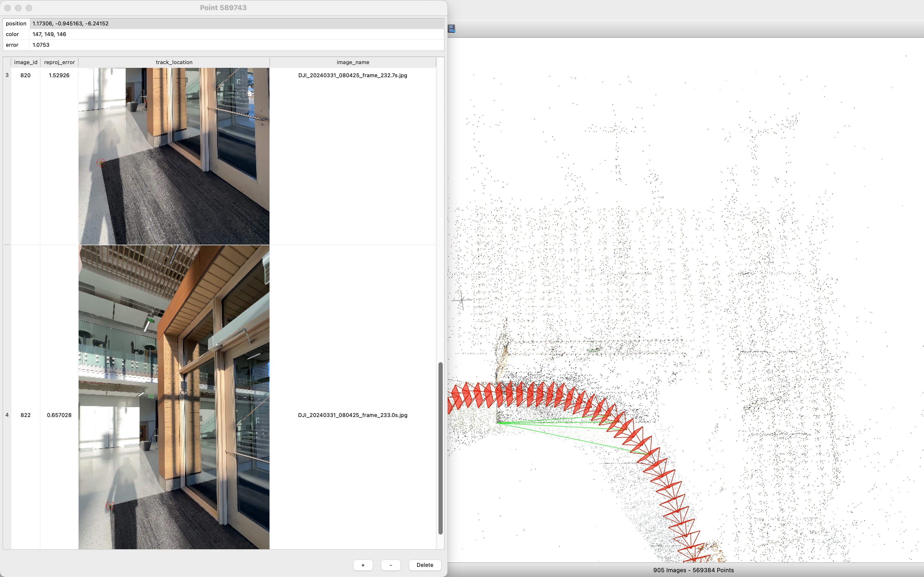Viewport: 924px width, 577px height.
Task: Close the Point 589743 window
Action: tap(8, 8)
